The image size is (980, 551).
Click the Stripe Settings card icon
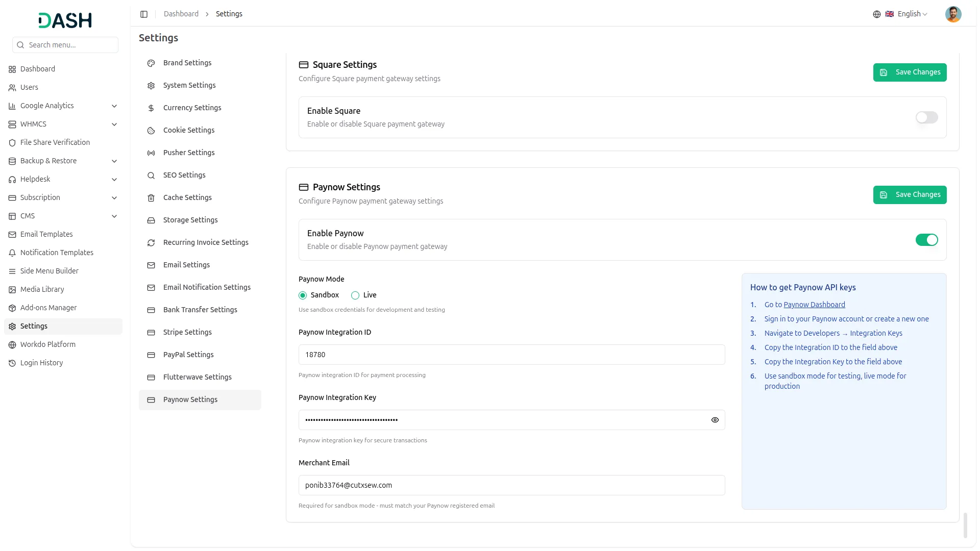point(151,333)
